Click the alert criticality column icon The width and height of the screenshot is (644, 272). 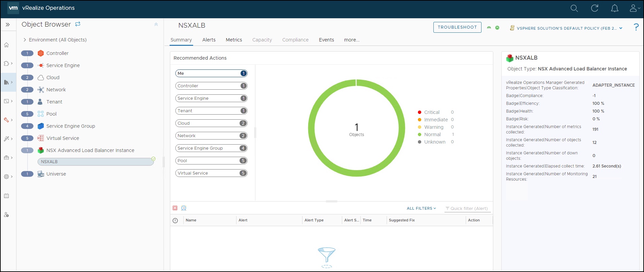(175, 220)
